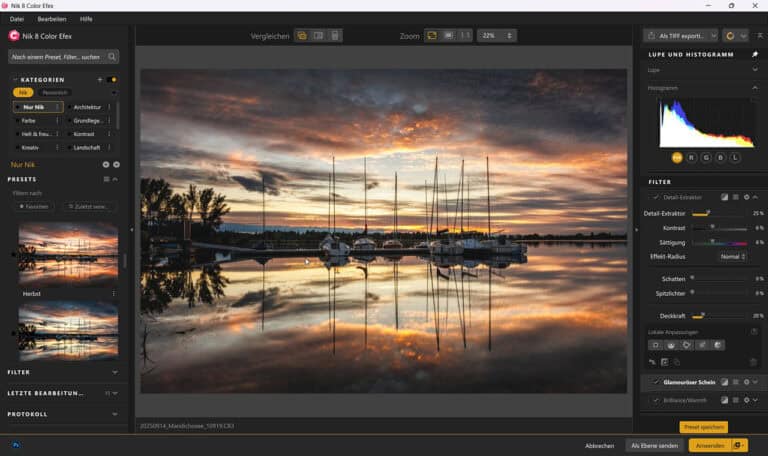Open settings gear for Glamouröser Schein filter
The width and height of the screenshot is (768, 456).
(x=746, y=382)
